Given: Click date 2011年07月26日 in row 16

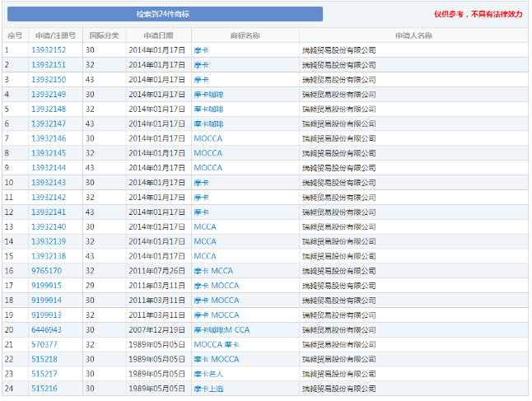Looking at the screenshot, I should [x=156, y=271].
